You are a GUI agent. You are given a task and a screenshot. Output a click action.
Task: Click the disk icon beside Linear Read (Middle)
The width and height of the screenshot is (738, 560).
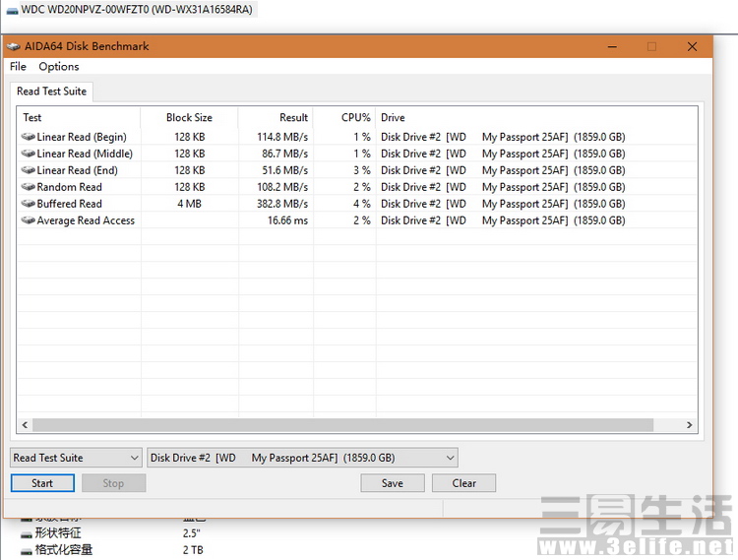(28, 154)
